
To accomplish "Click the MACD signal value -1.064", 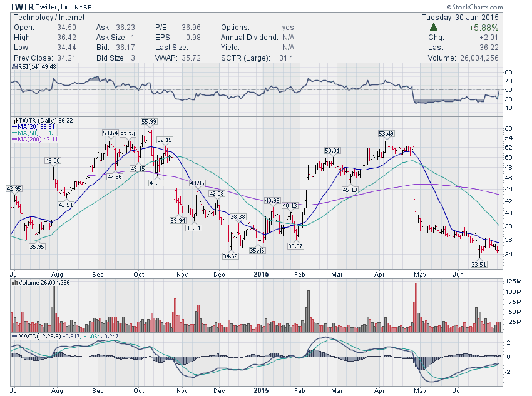I will coord(92,337).
